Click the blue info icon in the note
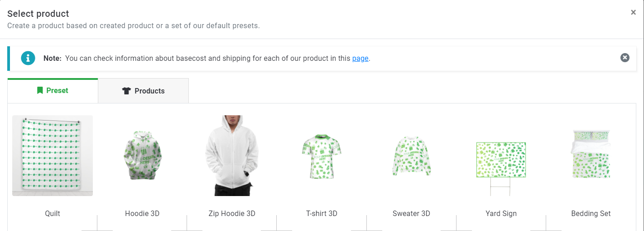 [x=28, y=58]
